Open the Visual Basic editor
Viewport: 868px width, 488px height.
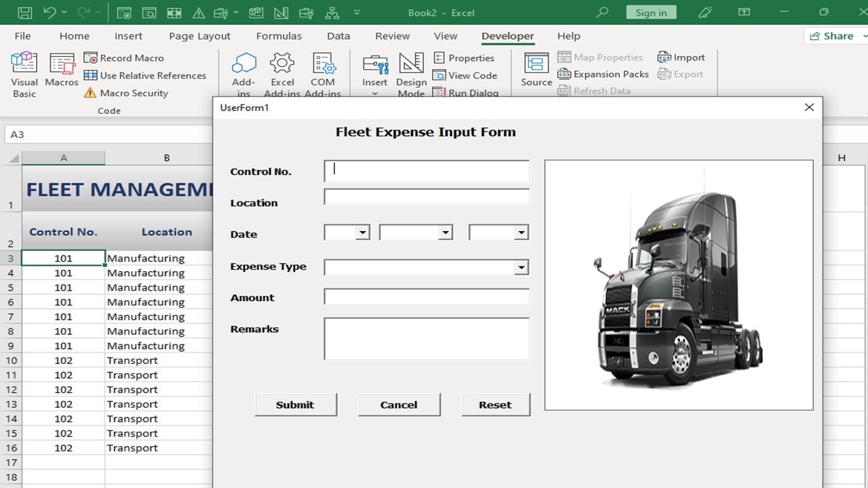(x=24, y=75)
